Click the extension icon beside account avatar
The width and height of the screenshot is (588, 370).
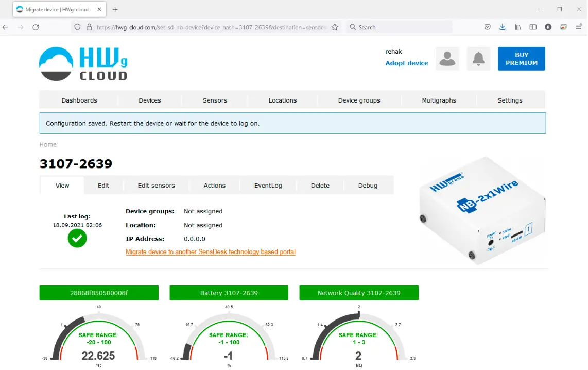(563, 27)
